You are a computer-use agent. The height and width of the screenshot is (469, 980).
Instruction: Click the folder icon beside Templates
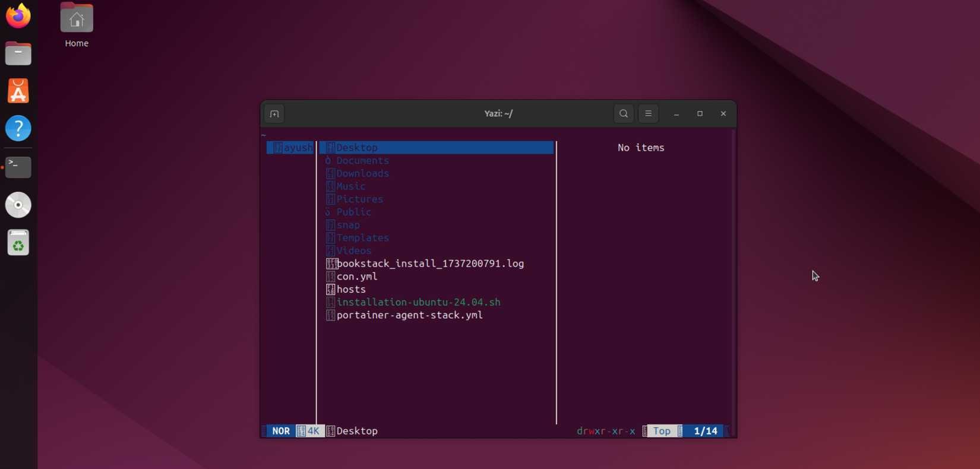pos(330,238)
